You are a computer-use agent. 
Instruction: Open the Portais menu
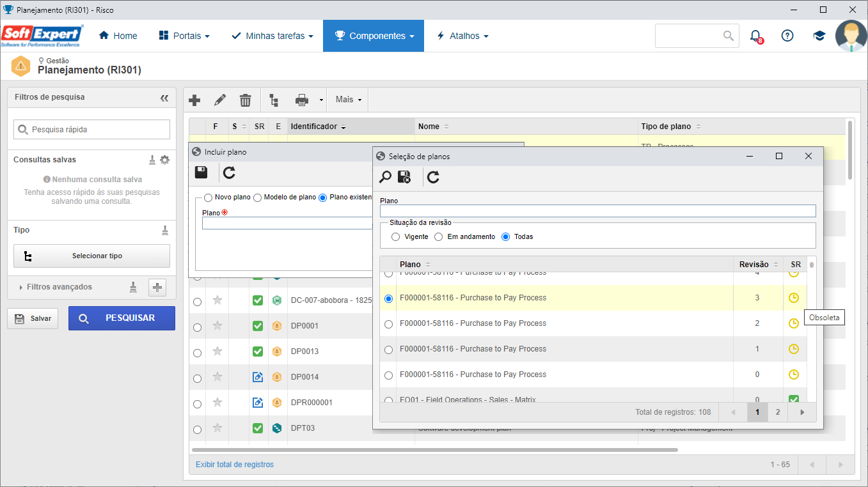[x=184, y=36]
